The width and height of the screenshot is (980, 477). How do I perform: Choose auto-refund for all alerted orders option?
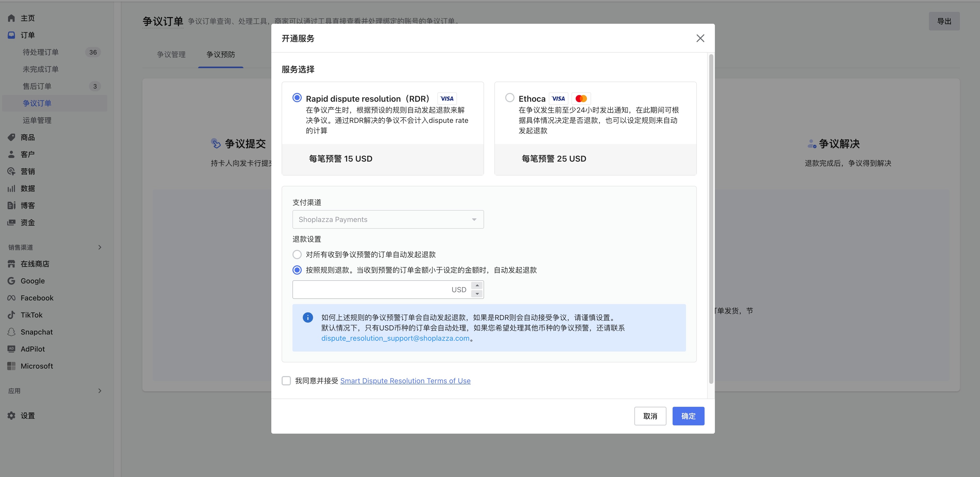point(297,254)
